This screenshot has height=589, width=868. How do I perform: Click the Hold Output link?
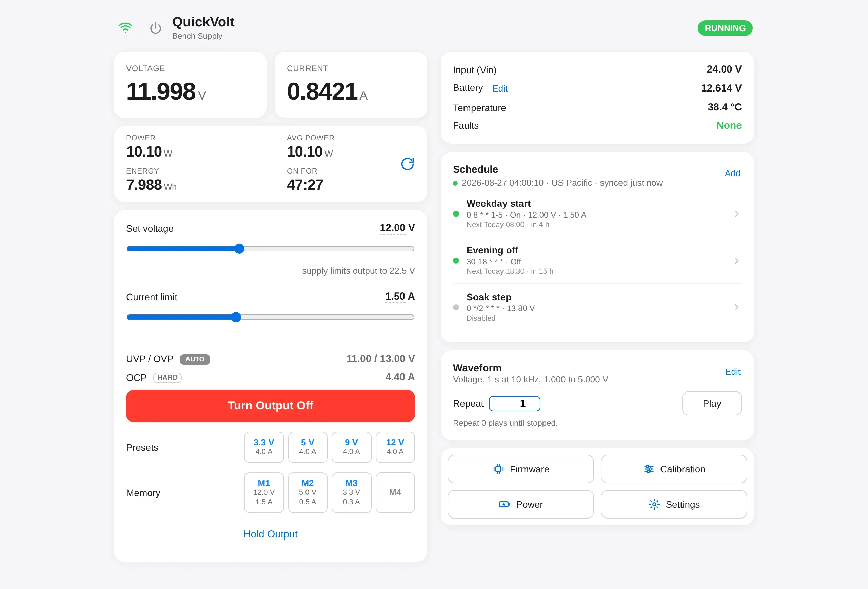(x=271, y=534)
